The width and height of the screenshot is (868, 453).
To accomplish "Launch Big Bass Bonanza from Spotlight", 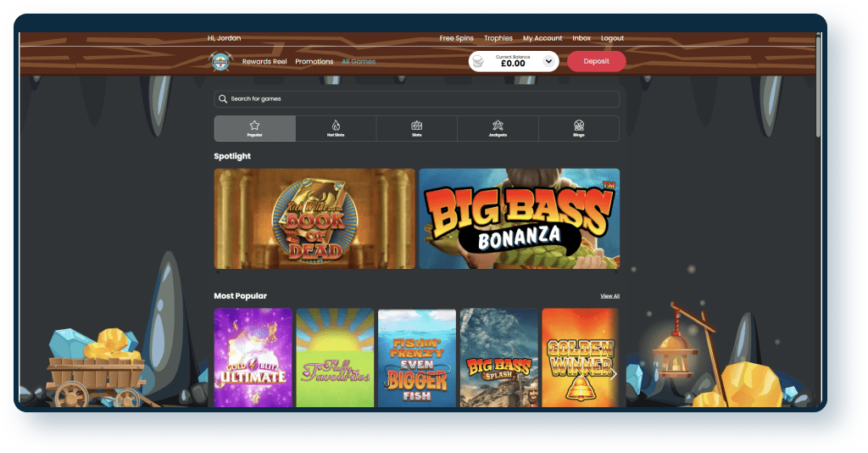I will (x=519, y=218).
